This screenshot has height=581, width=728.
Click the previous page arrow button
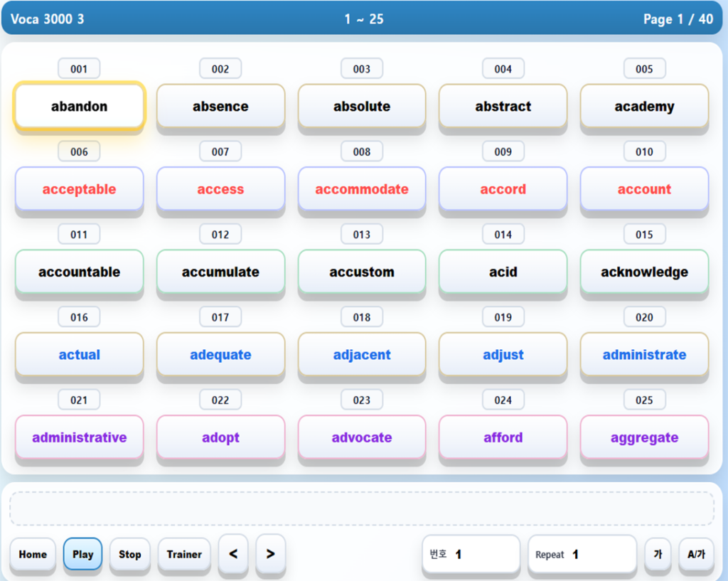pyautogui.click(x=233, y=554)
